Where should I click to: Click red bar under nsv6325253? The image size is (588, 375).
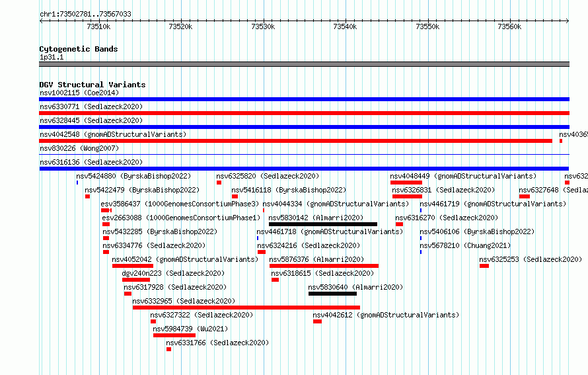[484, 266]
